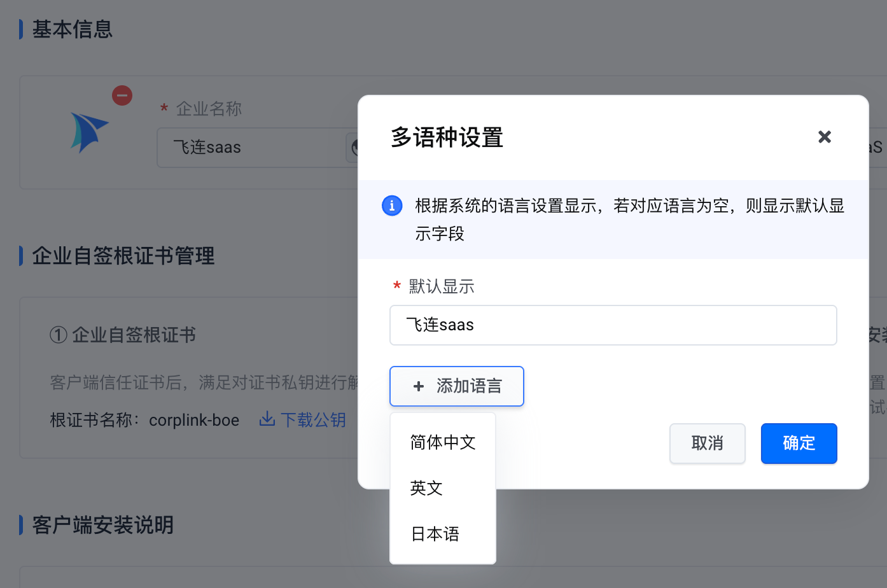Click the corplink-boe certificate name
Viewport: 887px width, 588px height.
[194, 420]
